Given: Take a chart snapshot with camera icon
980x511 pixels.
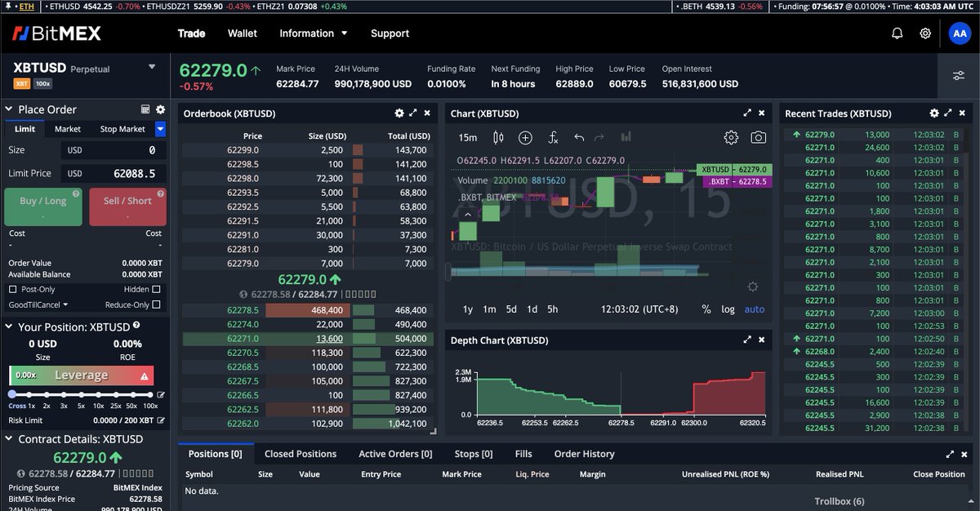Looking at the screenshot, I should 759,138.
